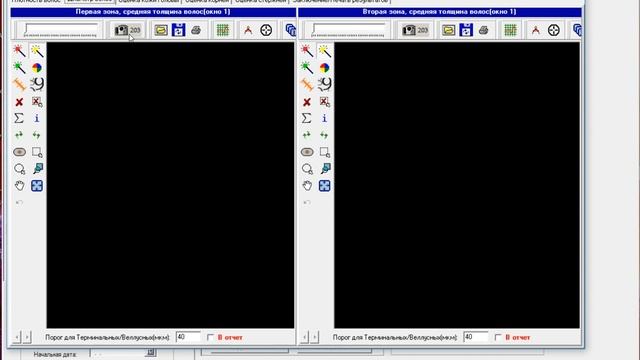640x360 pixels.
Task: Open image file in first zone toolbar
Action: tap(161, 30)
